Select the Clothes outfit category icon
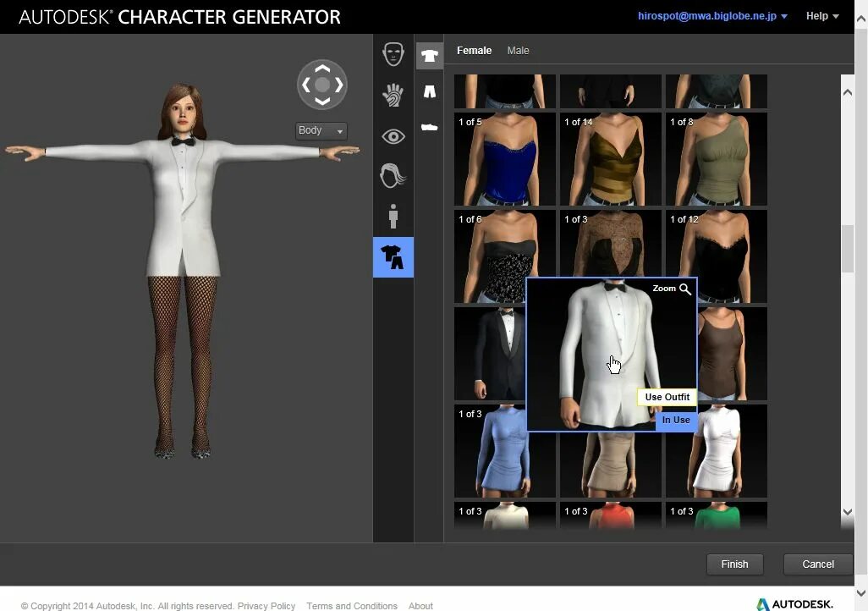Screen dimensions: 868x611 393,257
